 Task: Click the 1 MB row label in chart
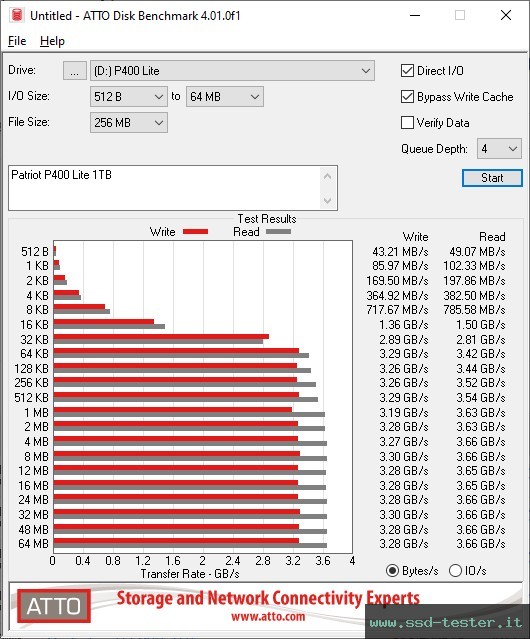36,413
